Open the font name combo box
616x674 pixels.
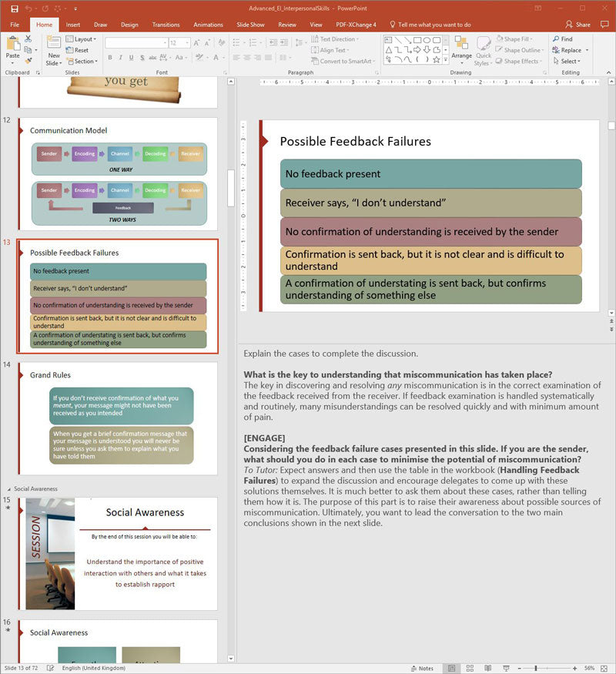(136, 43)
